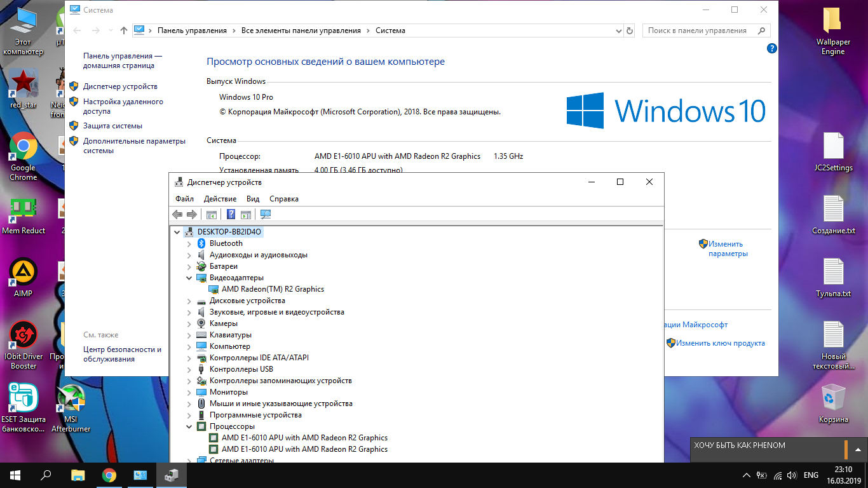Open Корзина recycle bin icon
This screenshot has height=488, width=868.
833,403
